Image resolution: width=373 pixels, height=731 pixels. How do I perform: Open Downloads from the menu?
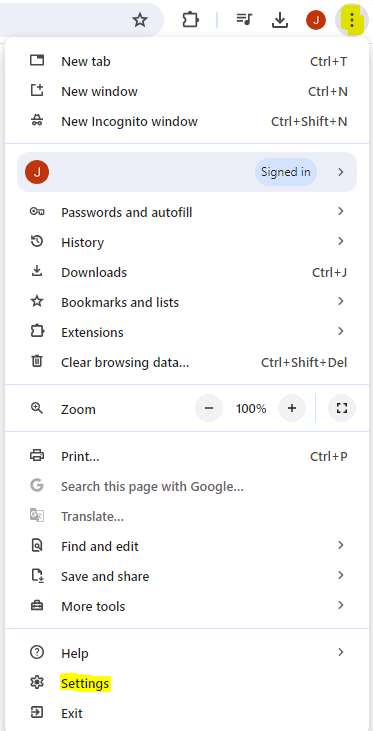click(x=186, y=272)
